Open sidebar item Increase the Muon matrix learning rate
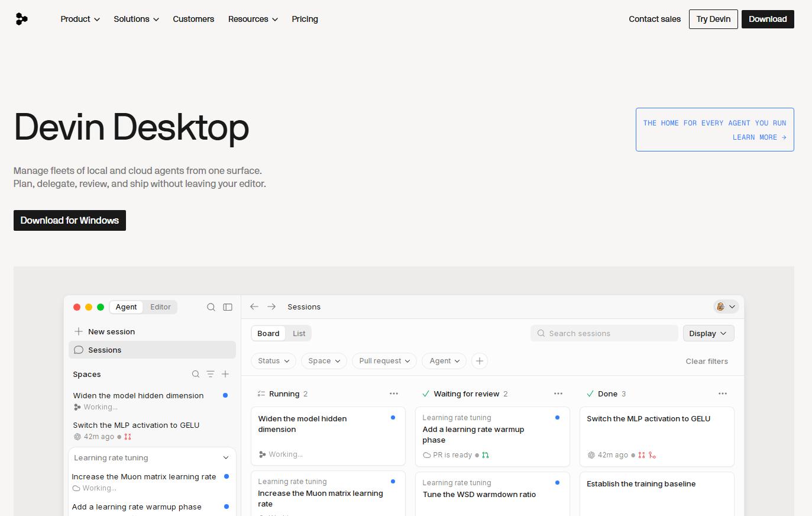The height and width of the screenshot is (516, 812). pyautogui.click(x=152, y=482)
